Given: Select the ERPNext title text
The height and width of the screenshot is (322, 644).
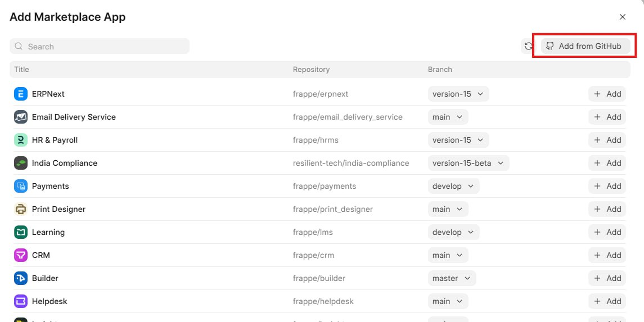Looking at the screenshot, I should tap(48, 94).
